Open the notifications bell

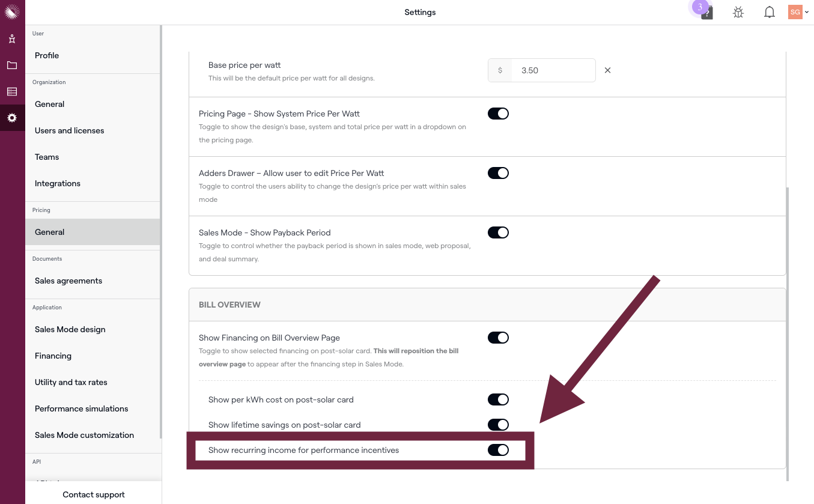click(x=769, y=12)
